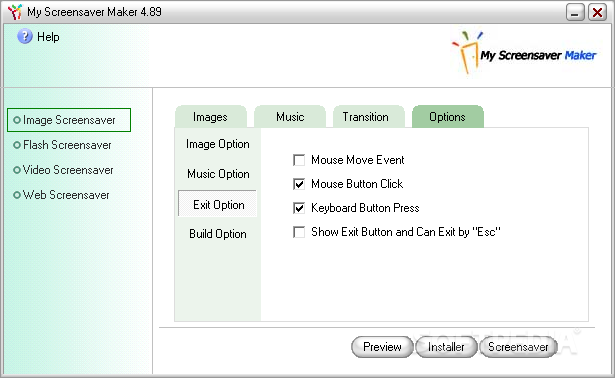Switch to the Images tab
Screen dimensions: 615x378
point(211,116)
